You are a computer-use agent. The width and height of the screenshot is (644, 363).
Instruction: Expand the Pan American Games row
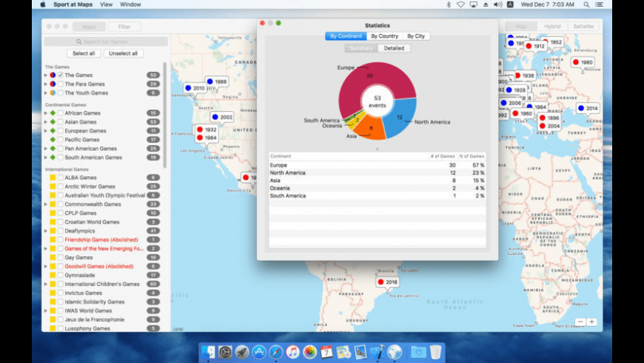coord(46,148)
